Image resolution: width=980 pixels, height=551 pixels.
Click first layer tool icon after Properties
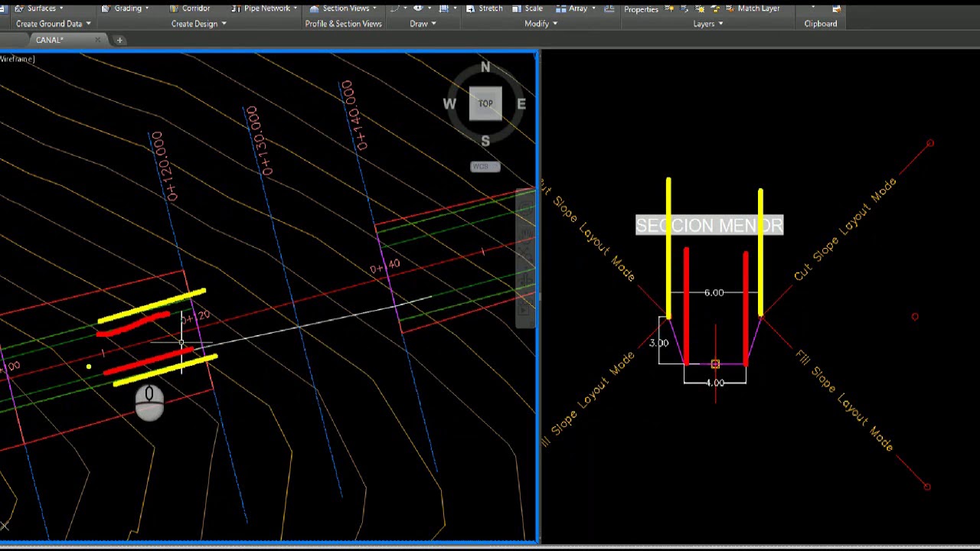[670, 8]
